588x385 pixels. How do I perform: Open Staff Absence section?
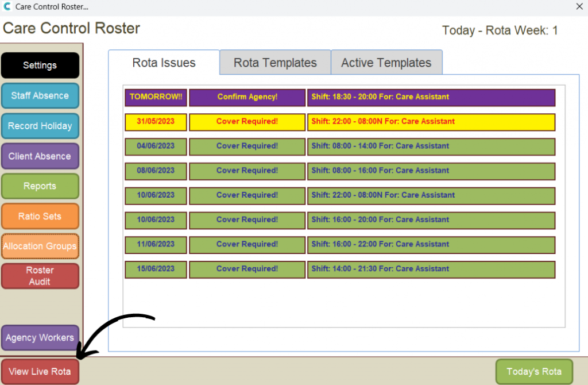[40, 96]
